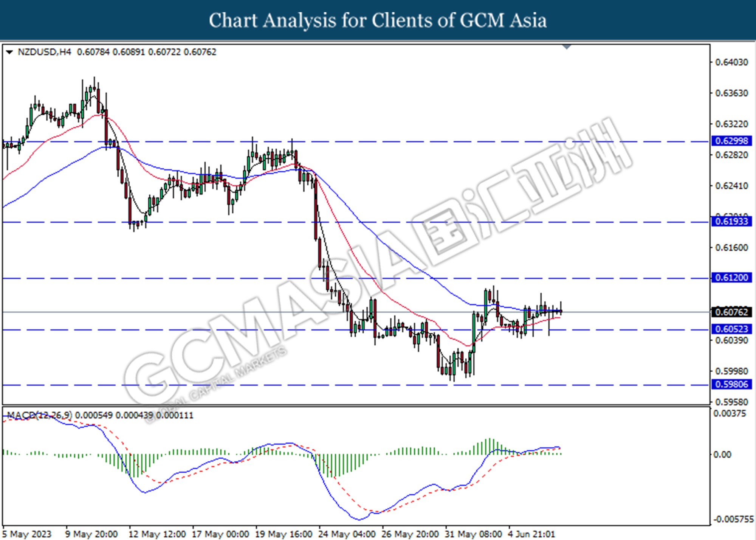The height and width of the screenshot is (540, 756).
Task: Click the 0.61600 price axis value
Action: coord(732,248)
